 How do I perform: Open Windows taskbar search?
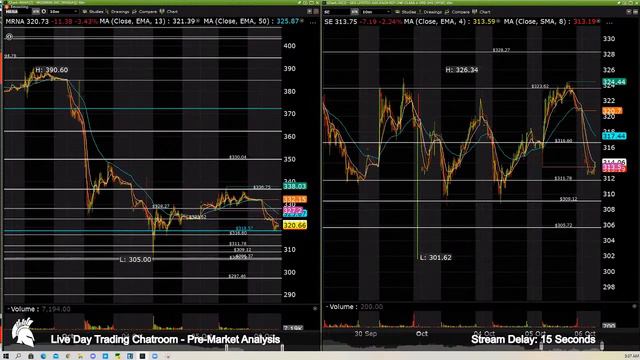point(18,356)
